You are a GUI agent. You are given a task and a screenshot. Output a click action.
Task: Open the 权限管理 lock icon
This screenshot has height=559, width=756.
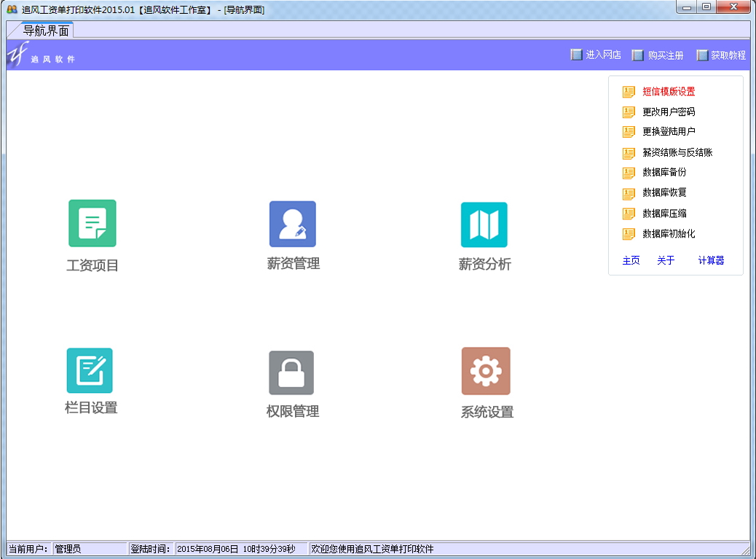tap(291, 372)
